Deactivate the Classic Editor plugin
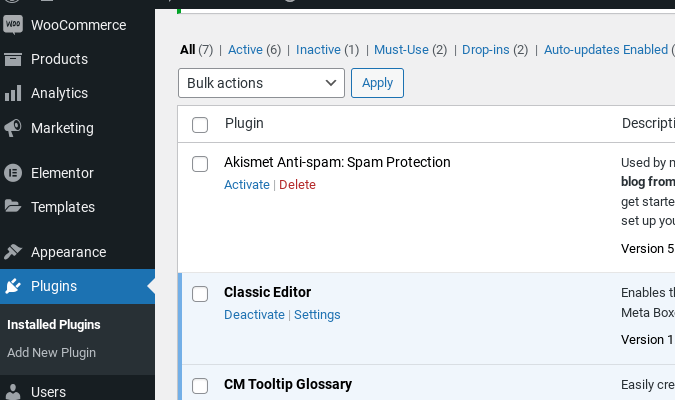Screen dimensions: 675x400 pos(254,315)
